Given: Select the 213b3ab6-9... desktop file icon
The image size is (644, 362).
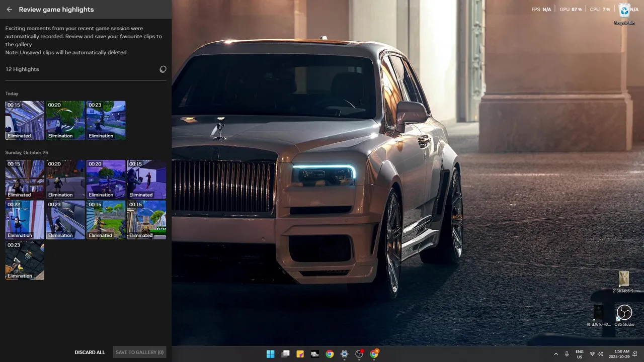Looking at the screenshot, I should point(624,282).
